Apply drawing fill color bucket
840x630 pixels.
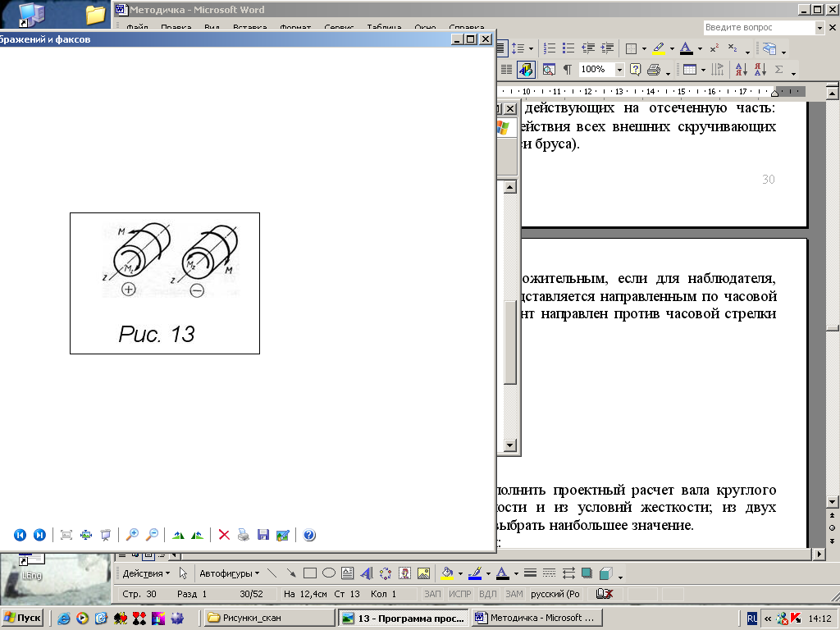click(447, 573)
